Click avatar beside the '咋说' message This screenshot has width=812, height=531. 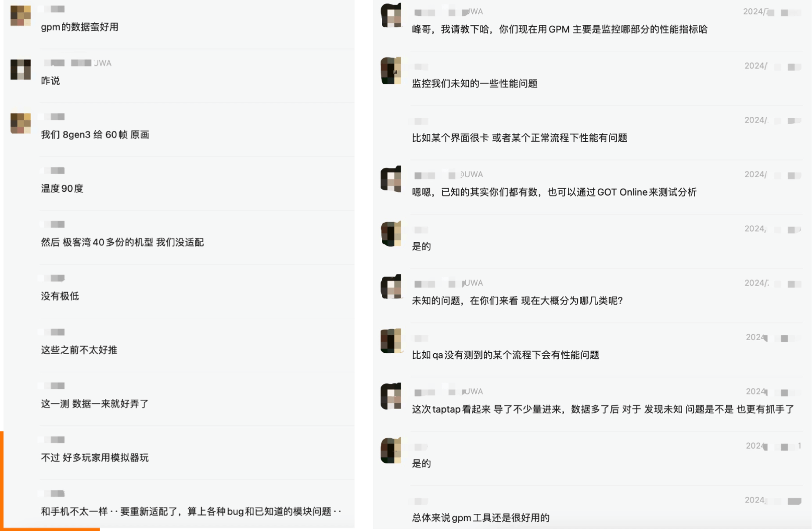tap(21, 69)
